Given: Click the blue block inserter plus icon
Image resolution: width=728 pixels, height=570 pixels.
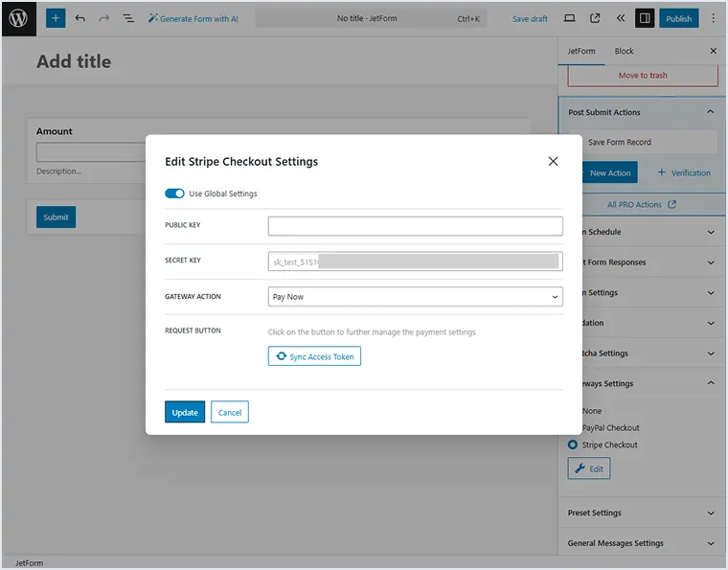Looking at the screenshot, I should (x=56, y=18).
